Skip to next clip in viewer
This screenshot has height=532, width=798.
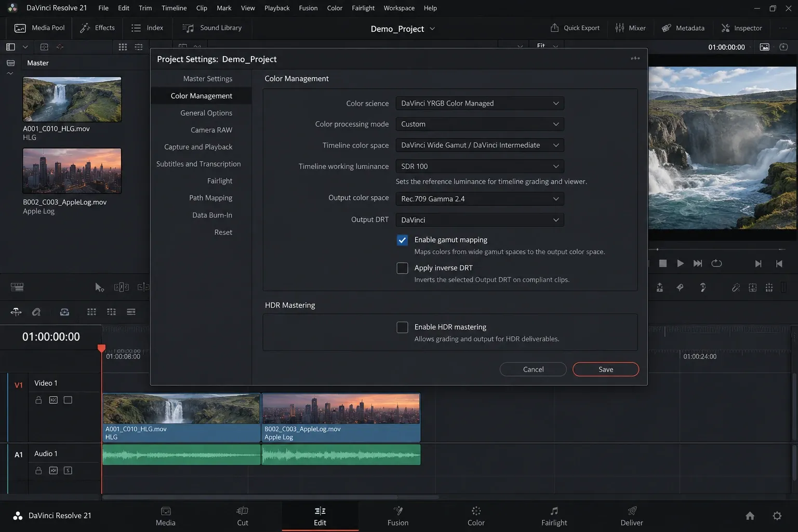(x=698, y=263)
